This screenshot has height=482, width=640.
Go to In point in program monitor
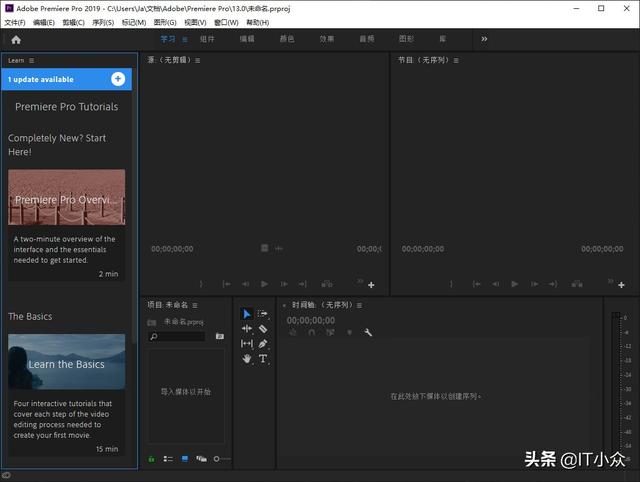coord(476,284)
